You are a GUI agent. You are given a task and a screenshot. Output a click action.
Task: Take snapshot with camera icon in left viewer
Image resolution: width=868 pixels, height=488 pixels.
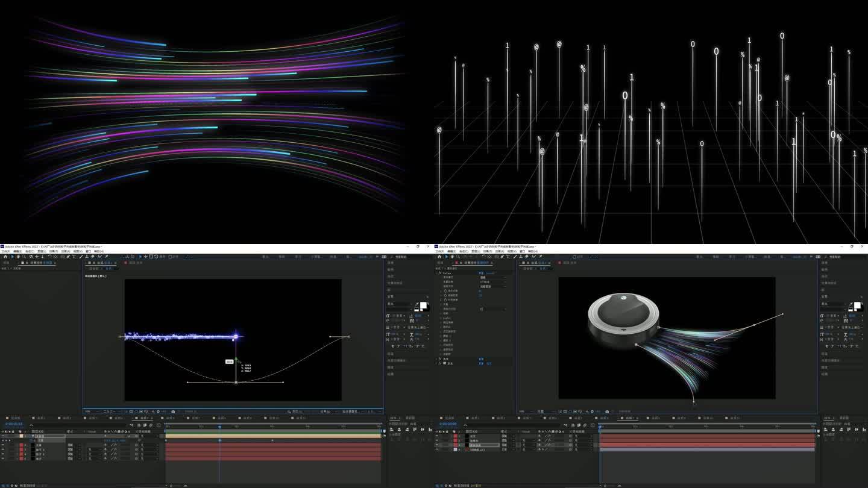coord(173,411)
